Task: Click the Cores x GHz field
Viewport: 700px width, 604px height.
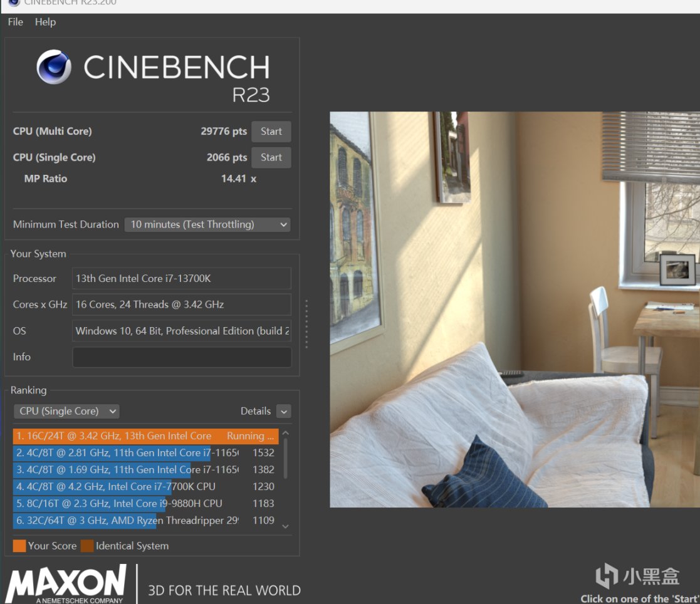Action: 181,305
